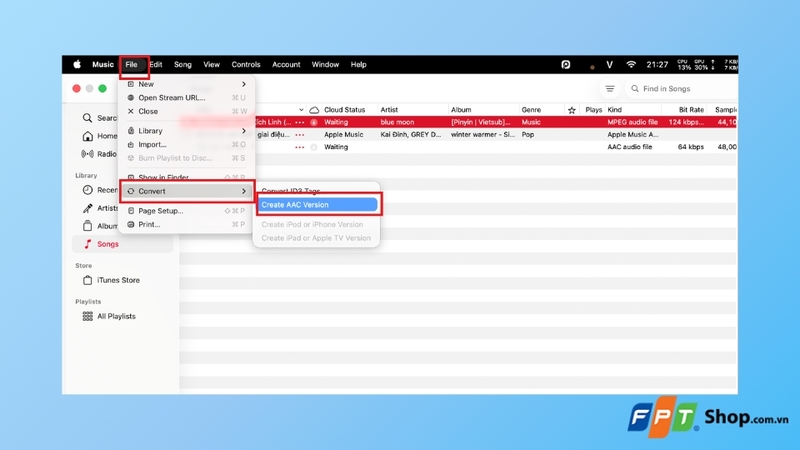Click AAC audio file kind cell

630,147
